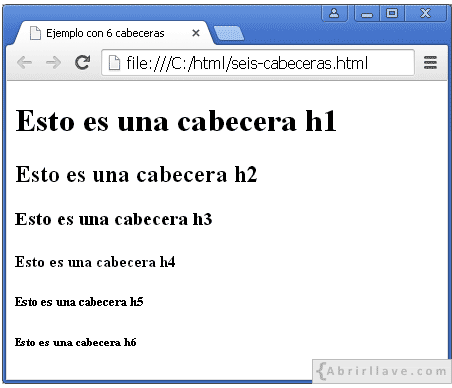Click the page icon in the address bar
This screenshot has width=452, height=388.
coord(114,63)
